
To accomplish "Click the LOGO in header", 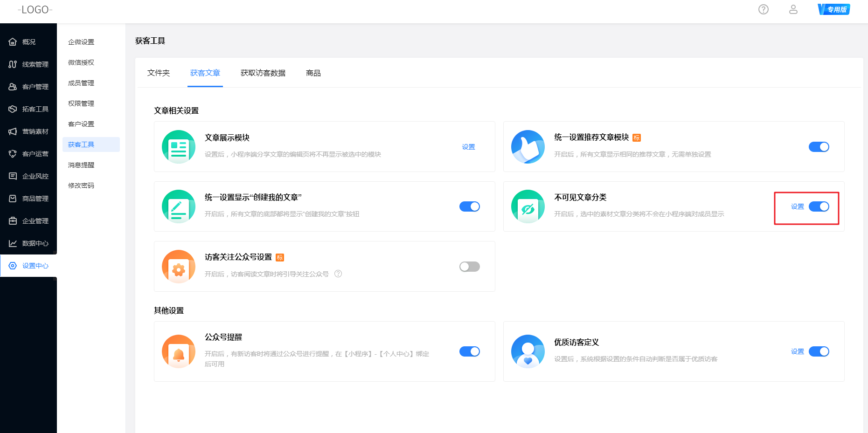I will (x=35, y=10).
